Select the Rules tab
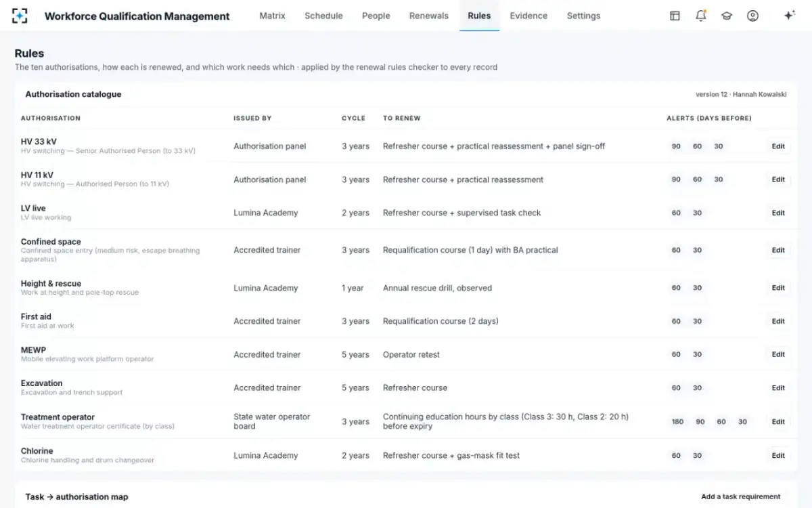This screenshot has height=508, width=812. [x=479, y=16]
